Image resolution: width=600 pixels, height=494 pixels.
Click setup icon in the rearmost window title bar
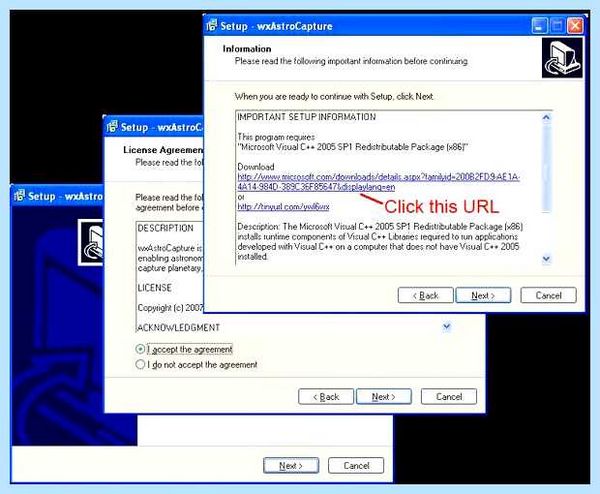(19, 196)
